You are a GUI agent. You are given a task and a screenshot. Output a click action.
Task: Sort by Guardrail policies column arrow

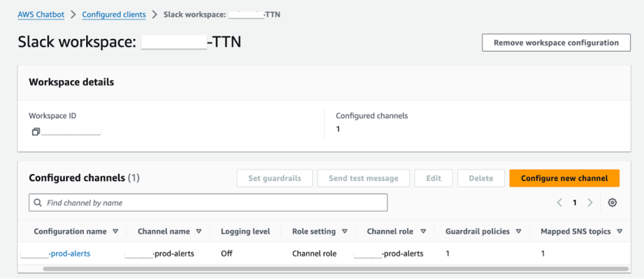(519, 231)
